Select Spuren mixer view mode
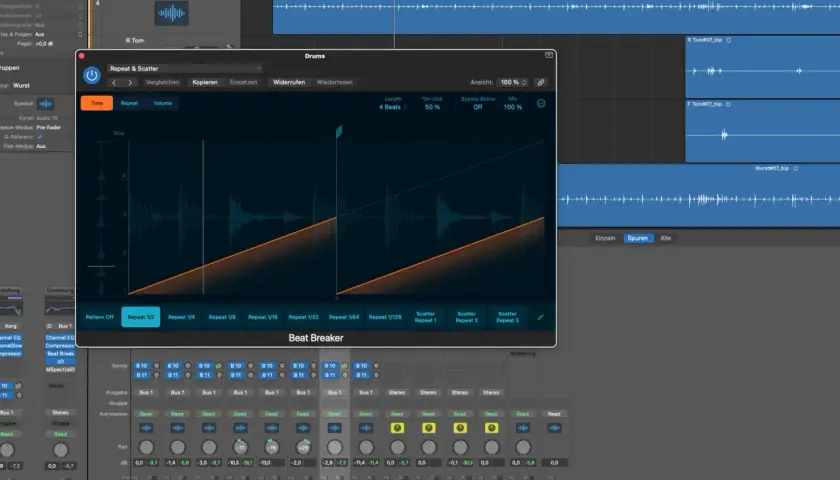The width and height of the screenshot is (840, 480). tap(638, 238)
